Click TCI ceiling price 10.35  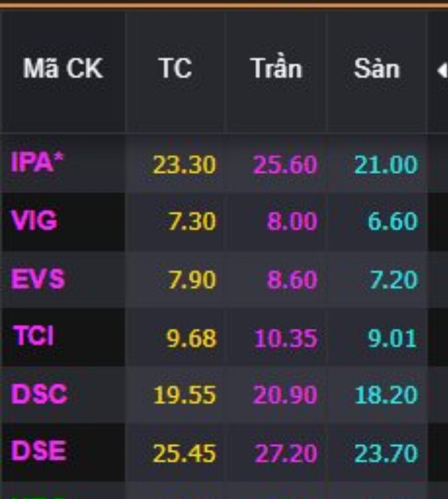pos(285,338)
